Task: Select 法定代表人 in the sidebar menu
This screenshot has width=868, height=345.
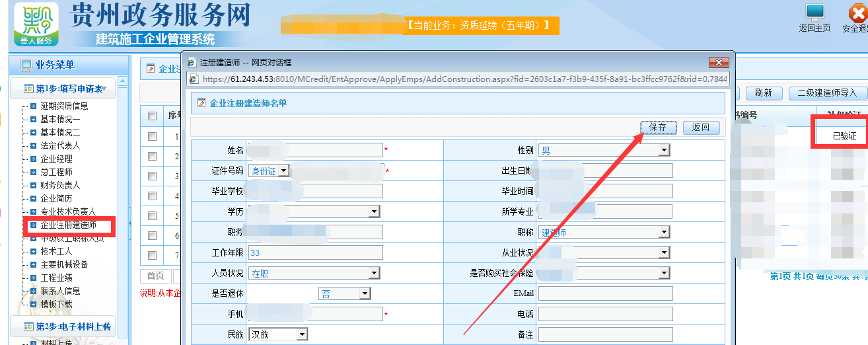Action: [x=60, y=145]
